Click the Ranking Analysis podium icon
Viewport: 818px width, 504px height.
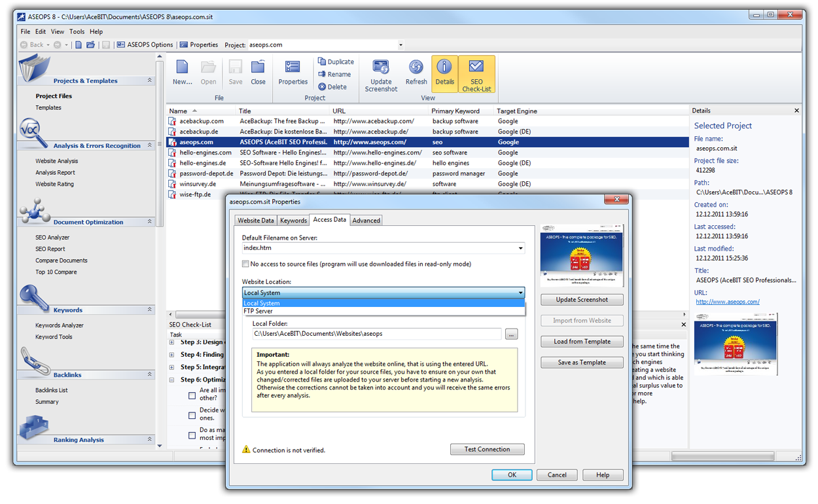(x=33, y=427)
